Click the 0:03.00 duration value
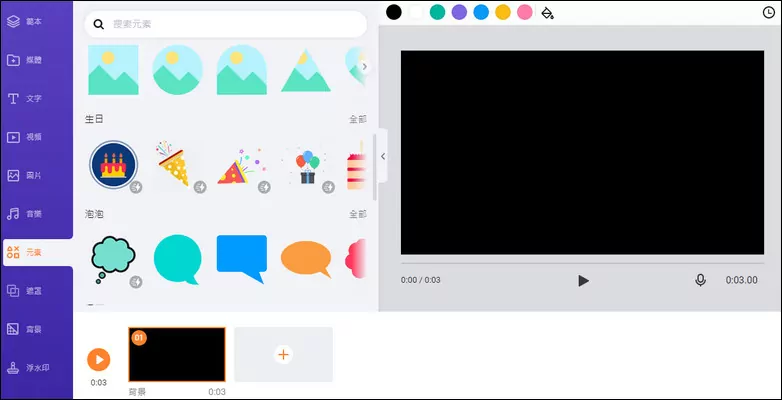Image resolution: width=782 pixels, height=400 pixels. click(x=741, y=280)
